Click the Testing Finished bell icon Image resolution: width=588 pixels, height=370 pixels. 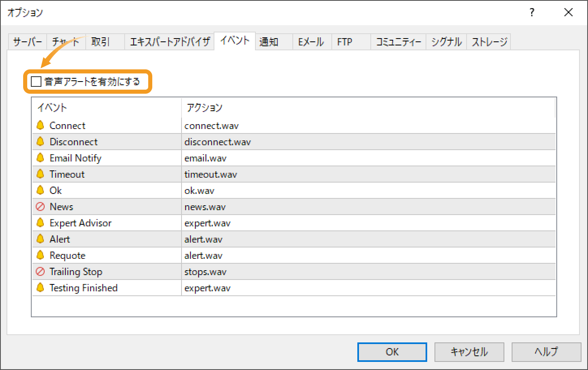(40, 288)
